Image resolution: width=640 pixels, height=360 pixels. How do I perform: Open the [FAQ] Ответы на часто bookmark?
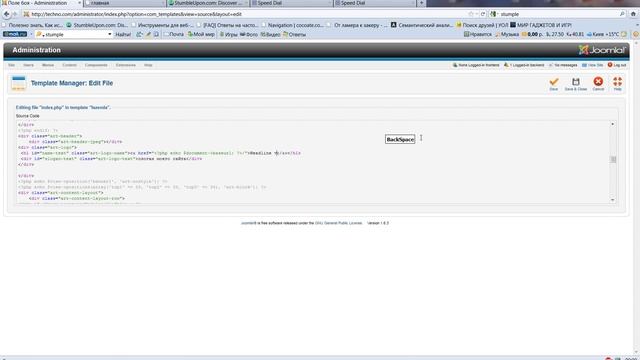228,25
